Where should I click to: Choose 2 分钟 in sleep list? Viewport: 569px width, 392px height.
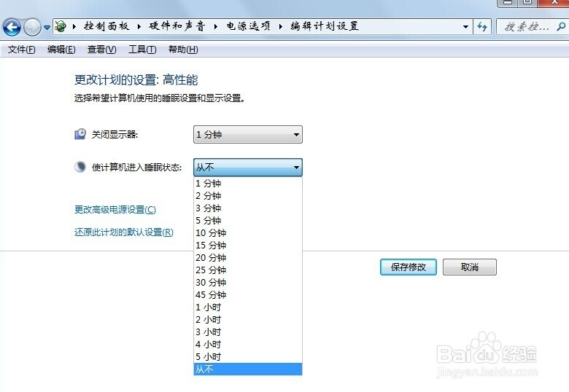(248, 196)
